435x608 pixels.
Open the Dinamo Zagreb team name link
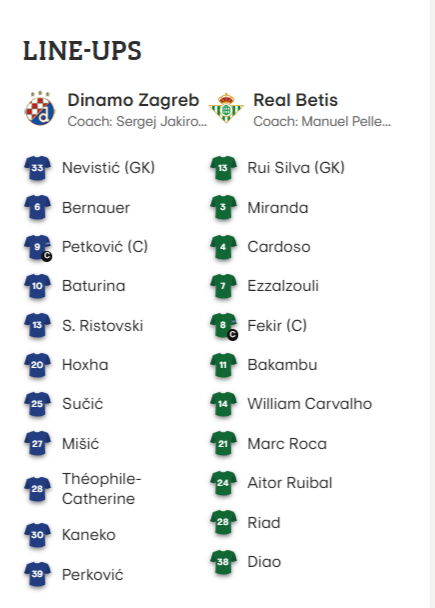pos(133,100)
